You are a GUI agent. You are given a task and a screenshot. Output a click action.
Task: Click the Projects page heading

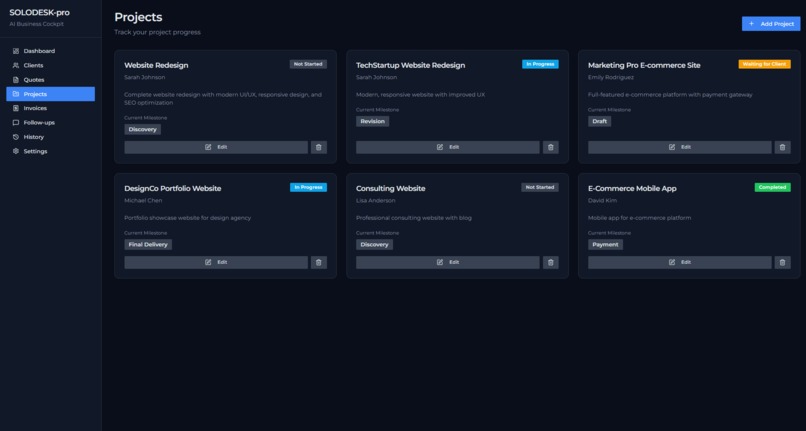point(138,17)
